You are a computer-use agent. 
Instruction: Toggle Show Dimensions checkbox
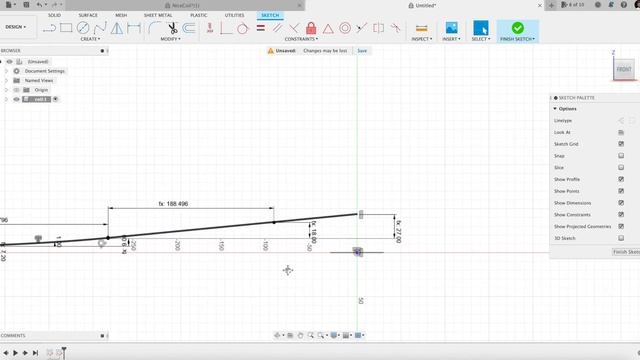click(621, 203)
